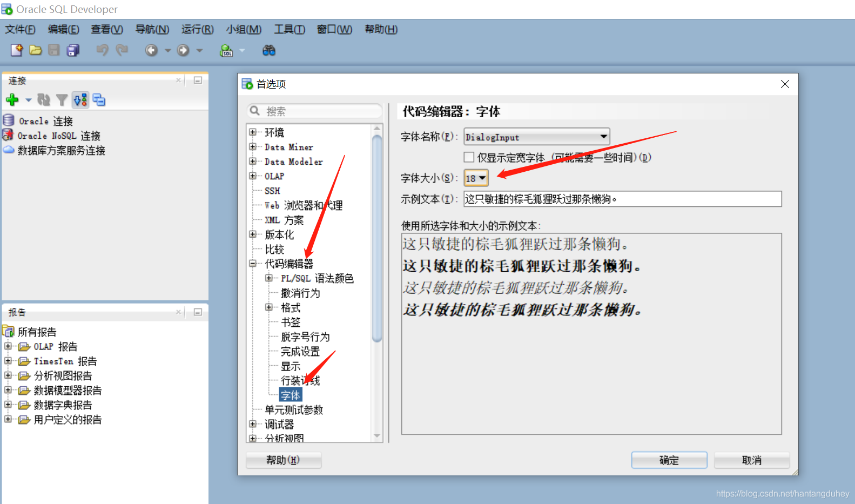Minimize the 报告 panel
This screenshot has width=855, height=504.
tap(198, 312)
